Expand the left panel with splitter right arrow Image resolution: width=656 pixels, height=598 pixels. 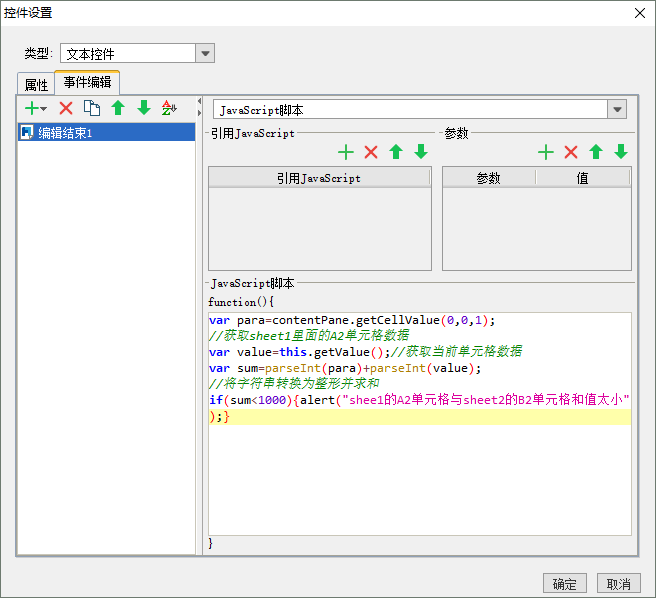[x=199, y=113]
